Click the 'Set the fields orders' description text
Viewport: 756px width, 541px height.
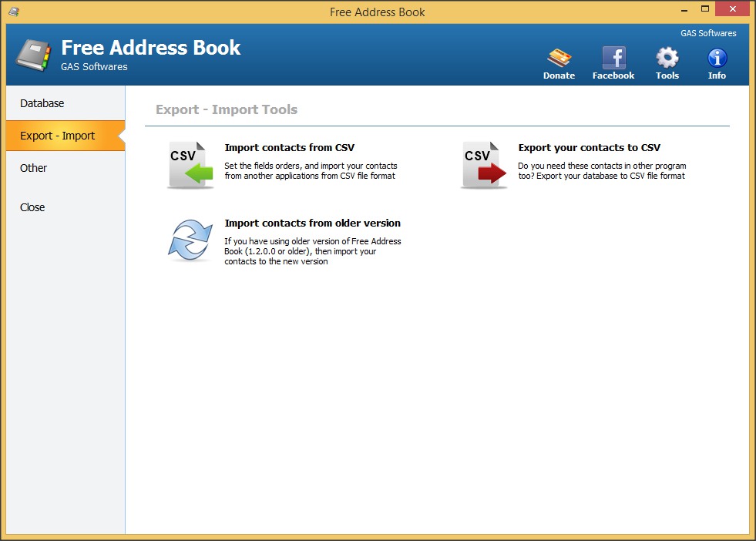(x=311, y=170)
